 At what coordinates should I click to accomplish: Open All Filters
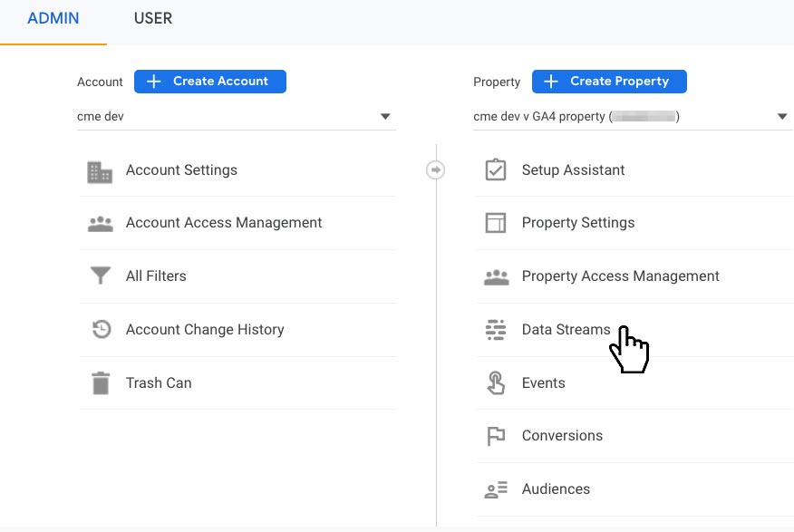pos(238,276)
